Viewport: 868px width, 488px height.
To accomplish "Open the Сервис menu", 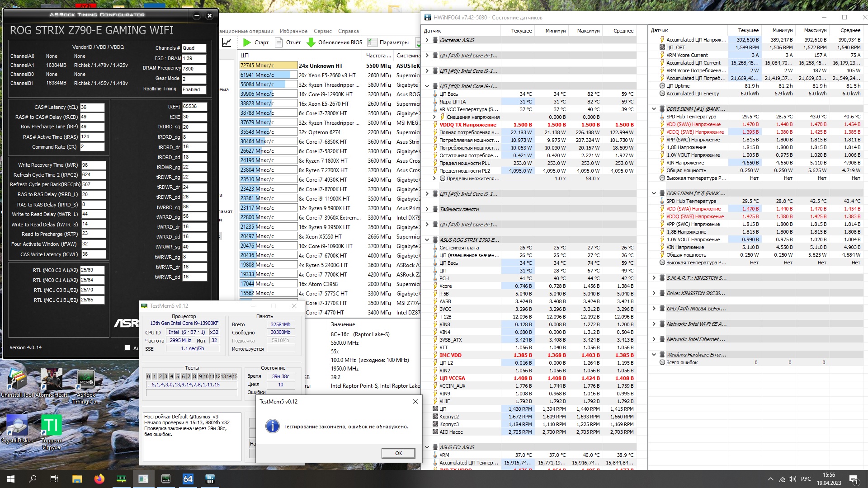I will click(x=322, y=31).
